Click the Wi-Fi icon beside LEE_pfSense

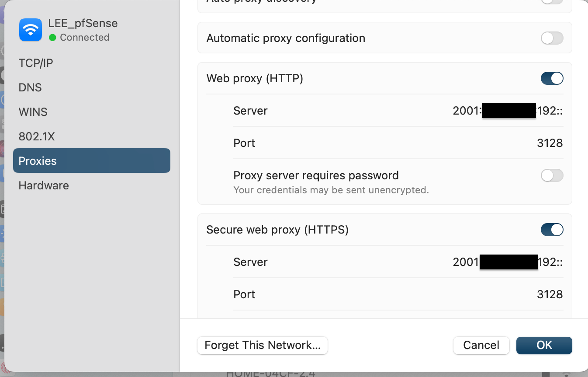pos(31,30)
